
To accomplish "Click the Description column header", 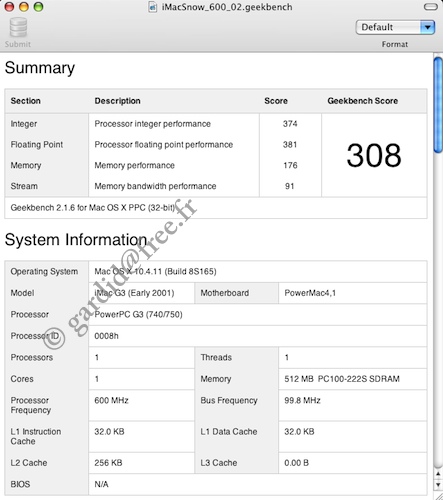I will [x=117, y=101].
